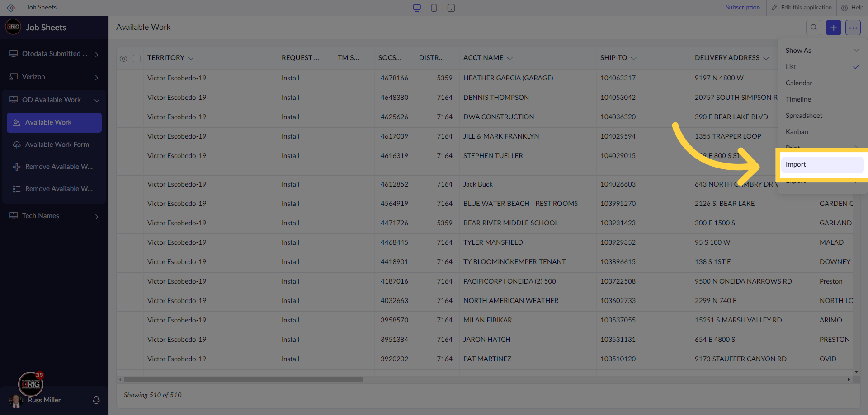Open the TERRITORY column dropdown arrow
The width and height of the screenshot is (868, 415).
click(191, 58)
